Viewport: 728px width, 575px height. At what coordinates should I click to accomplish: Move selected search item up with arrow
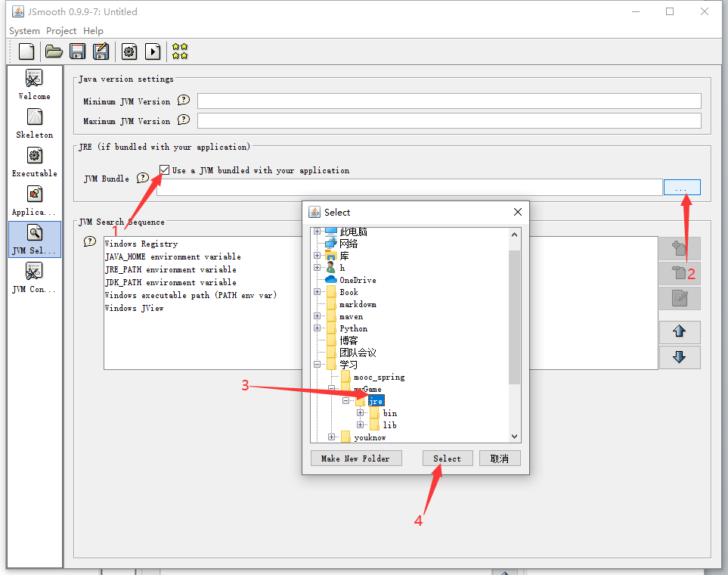point(680,331)
